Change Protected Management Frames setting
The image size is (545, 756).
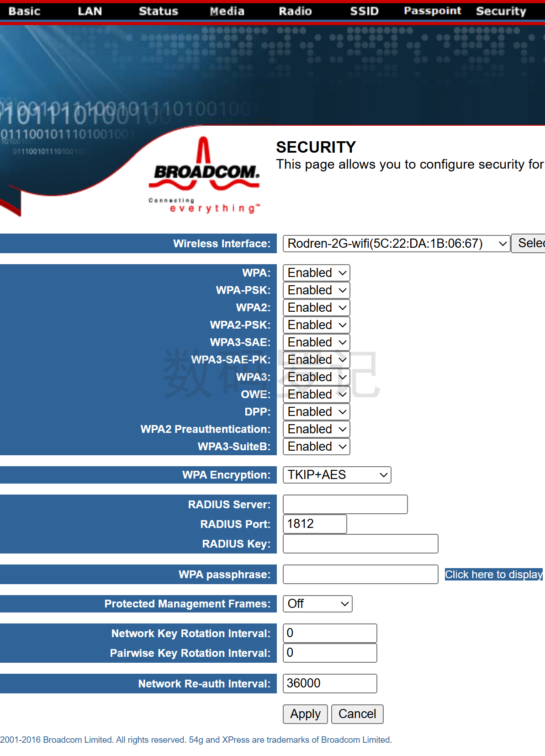click(x=317, y=604)
